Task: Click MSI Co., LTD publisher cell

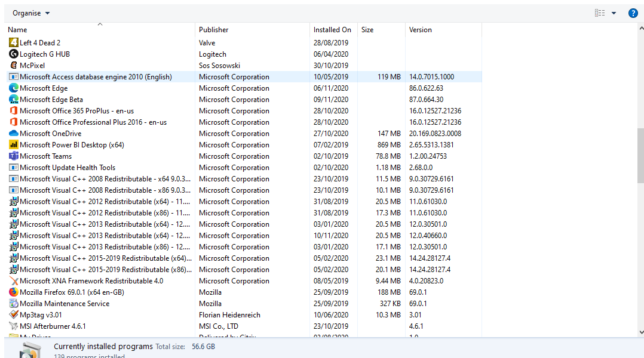Action: pos(219,326)
